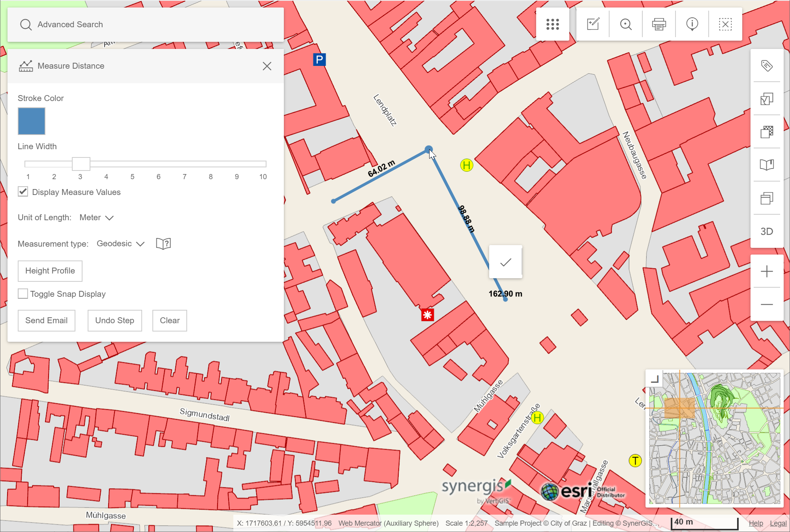Viewport: 790px width, 532px height.
Task: Click the map search magnifier icon
Action: click(626, 24)
